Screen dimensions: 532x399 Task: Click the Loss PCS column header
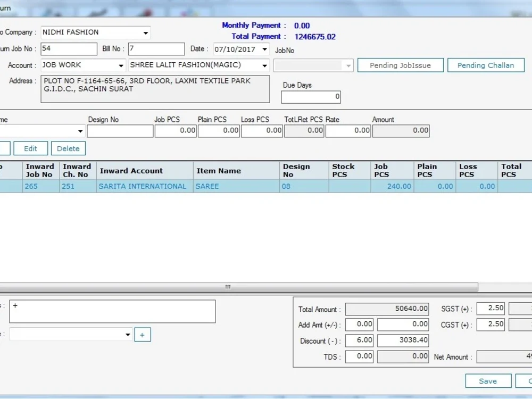click(x=477, y=170)
